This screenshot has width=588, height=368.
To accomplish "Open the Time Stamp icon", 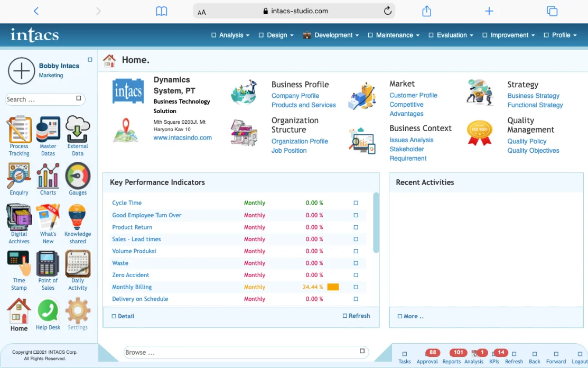I will pos(19,264).
